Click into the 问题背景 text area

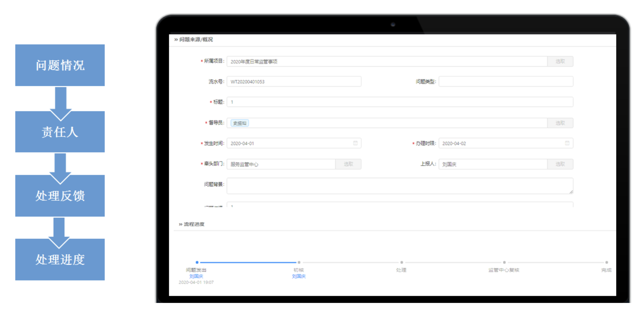tap(400, 186)
